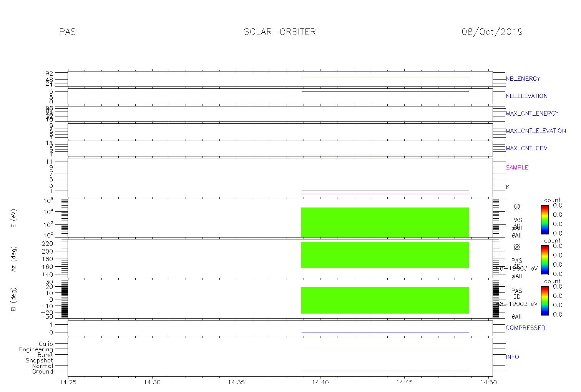Click the COMPRESSED panel label
The image size is (581, 392).
(525, 328)
